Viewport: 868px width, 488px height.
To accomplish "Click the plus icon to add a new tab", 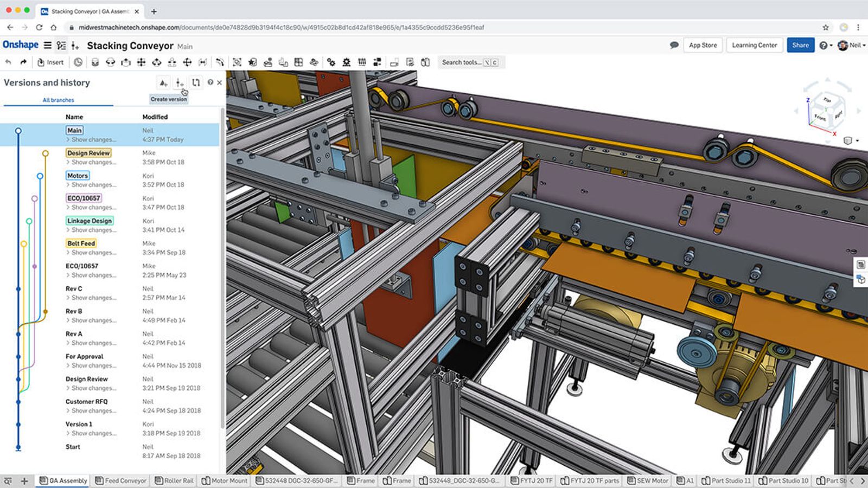I will tap(24, 480).
